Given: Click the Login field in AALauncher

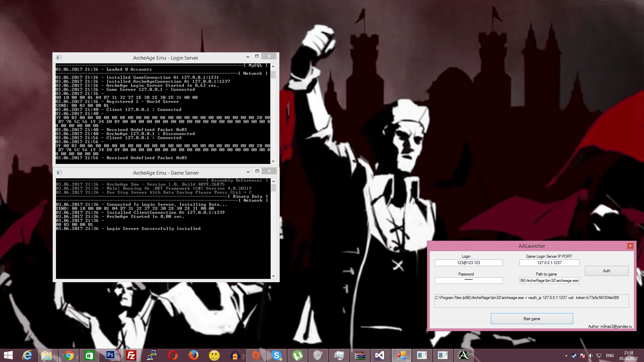Looking at the screenshot, I should coord(469,263).
